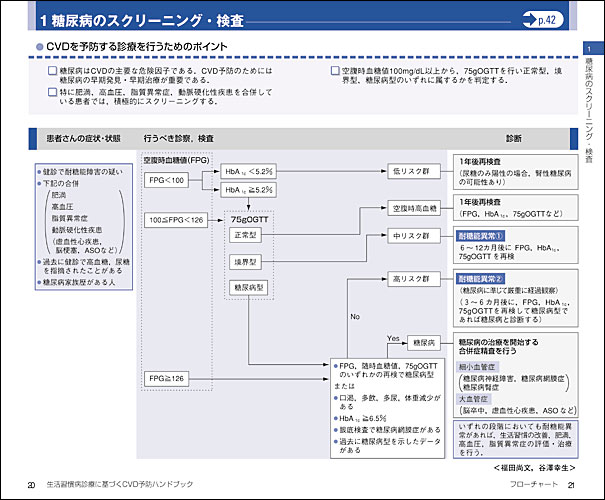The width and height of the screenshot is (605, 500).
Task: Expand the 100≦FPG<126 branch box
Action: pos(174,218)
